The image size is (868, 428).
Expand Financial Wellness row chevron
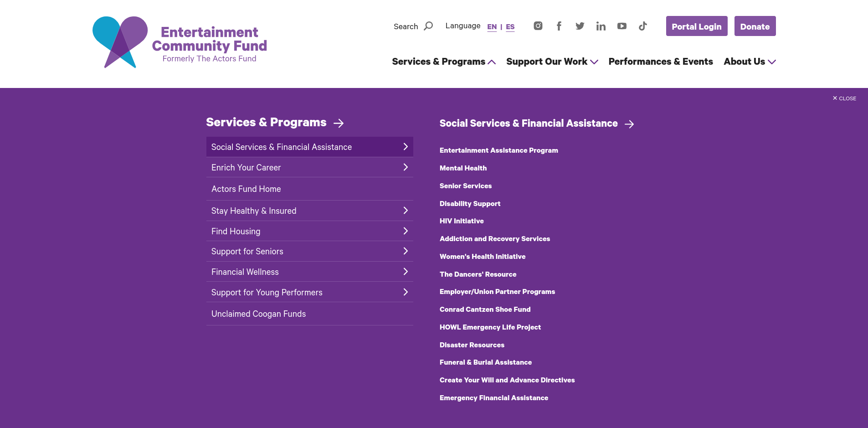[406, 272]
